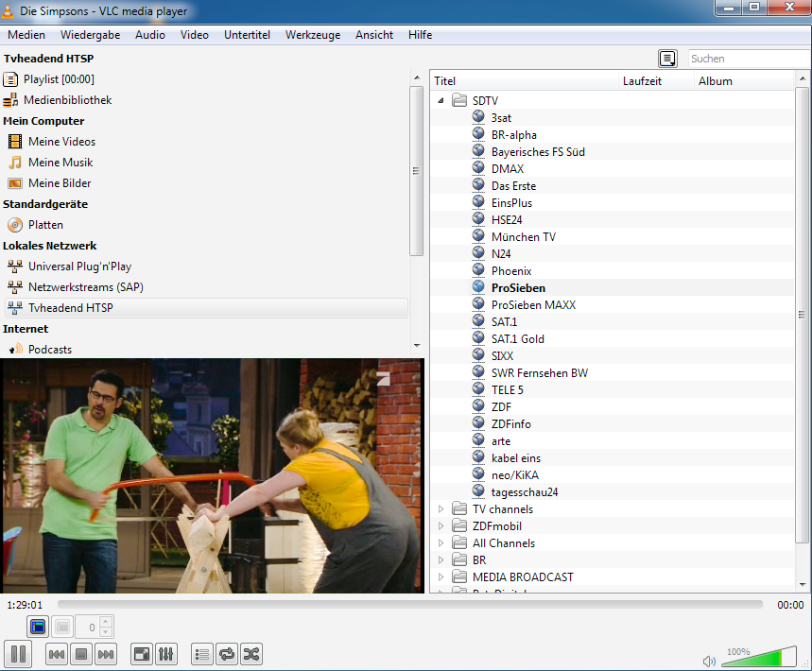Click globe icon next to TELE 5
812x671 pixels.
(x=478, y=389)
